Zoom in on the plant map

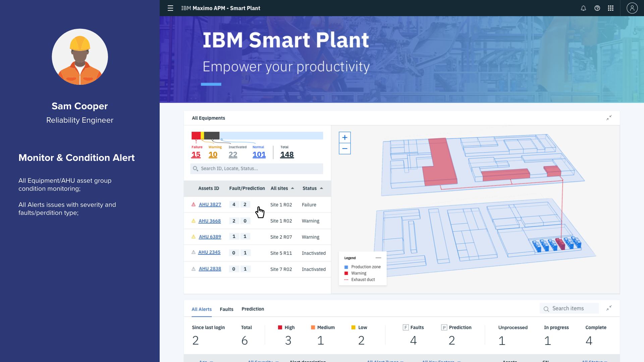pos(344,137)
